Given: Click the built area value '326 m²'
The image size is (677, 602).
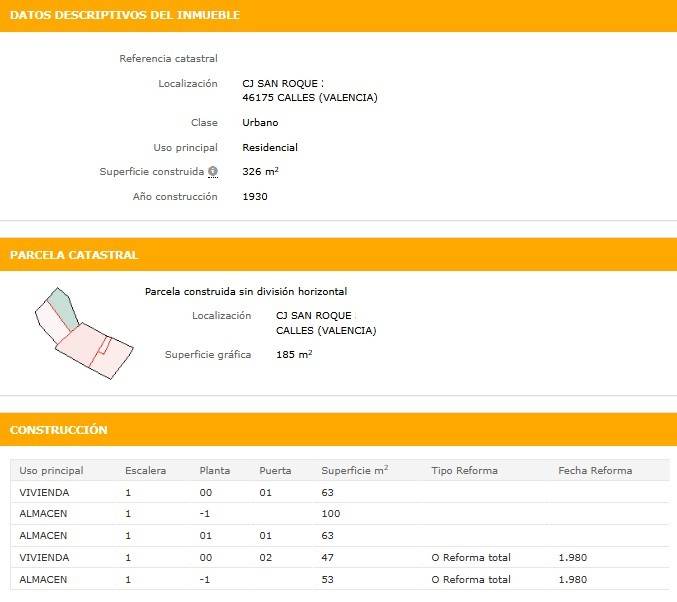Looking at the screenshot, I should pos(260,171).
